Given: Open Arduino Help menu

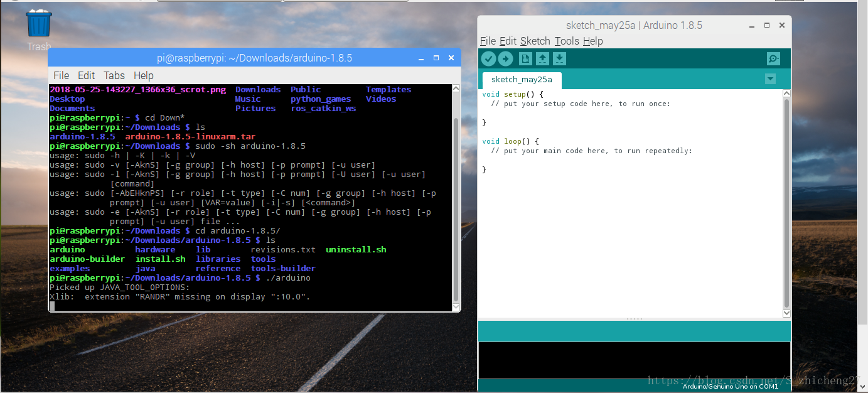Looking at the screenshot, I should click(x=592, y=41).
